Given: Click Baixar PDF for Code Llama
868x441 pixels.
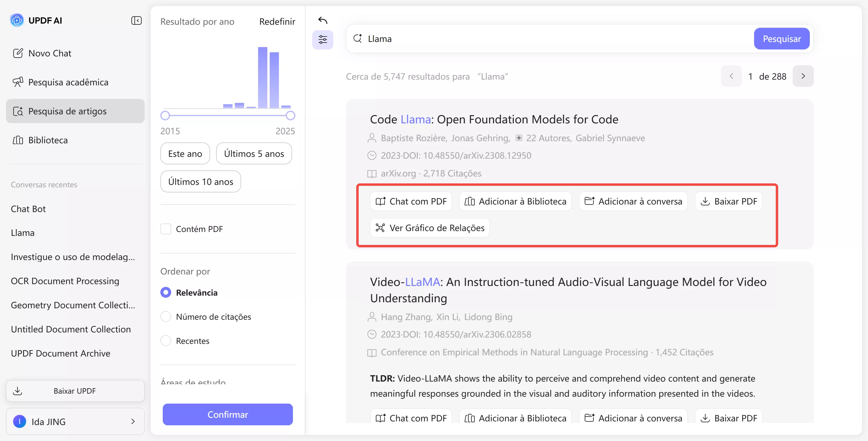Looking at the screenshot, I should 728,201.
